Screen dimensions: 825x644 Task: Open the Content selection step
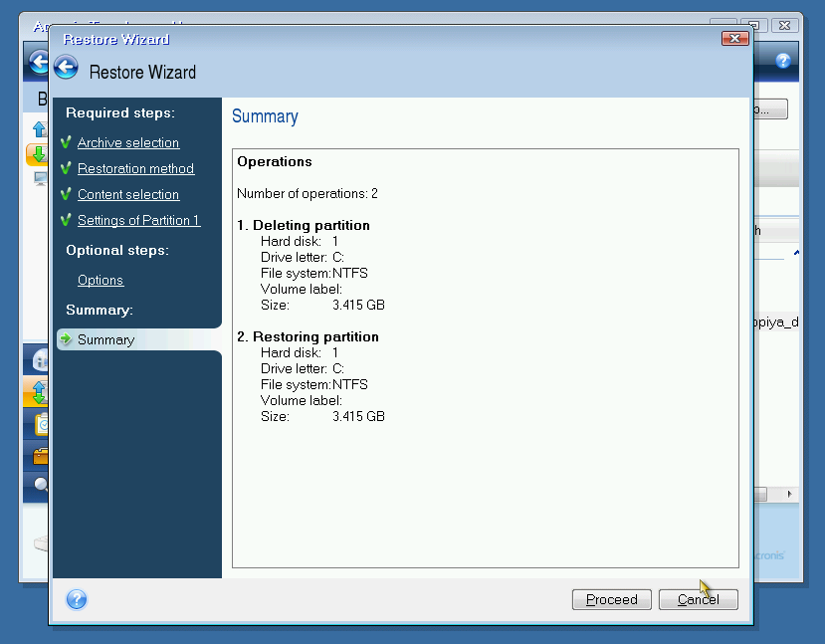click(x=128, y=194)
